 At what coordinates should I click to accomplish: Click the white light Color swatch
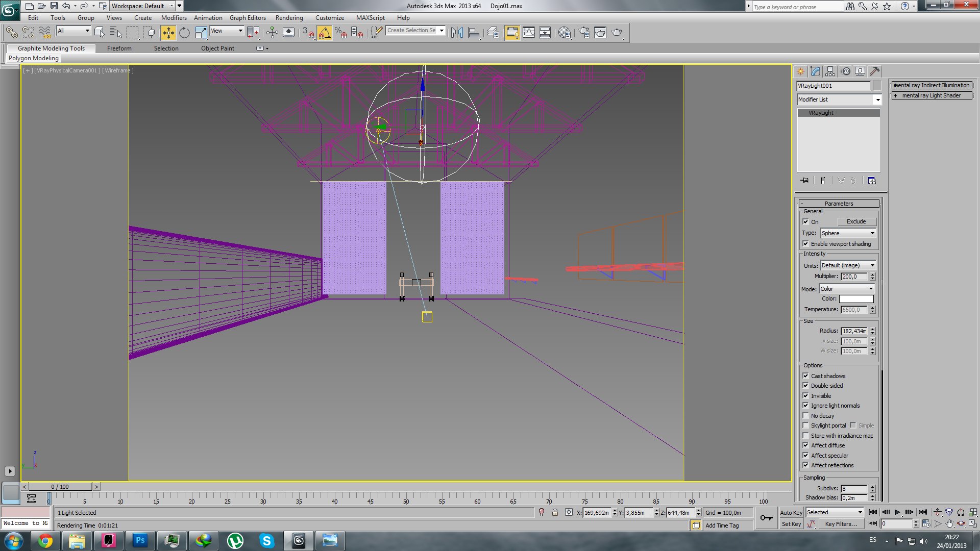856,299
